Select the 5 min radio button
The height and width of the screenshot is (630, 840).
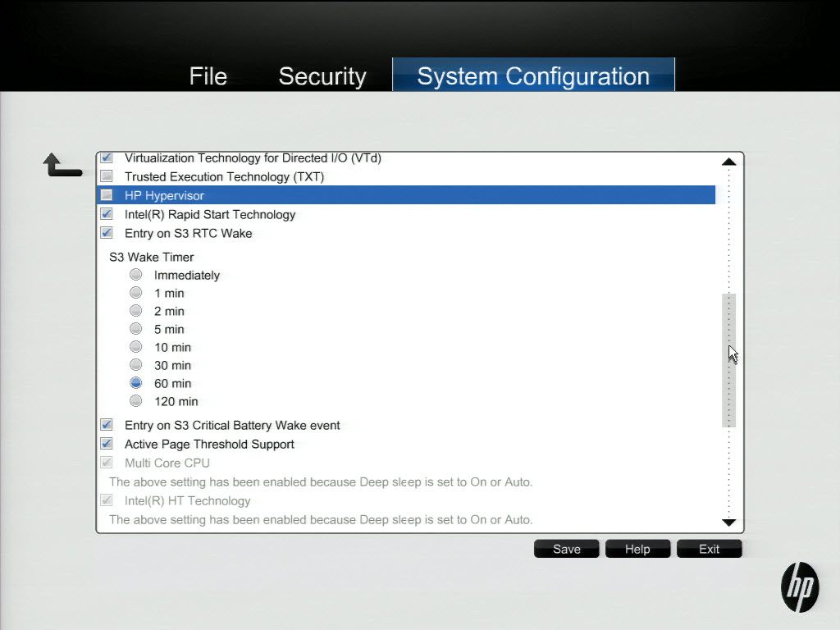136,329
